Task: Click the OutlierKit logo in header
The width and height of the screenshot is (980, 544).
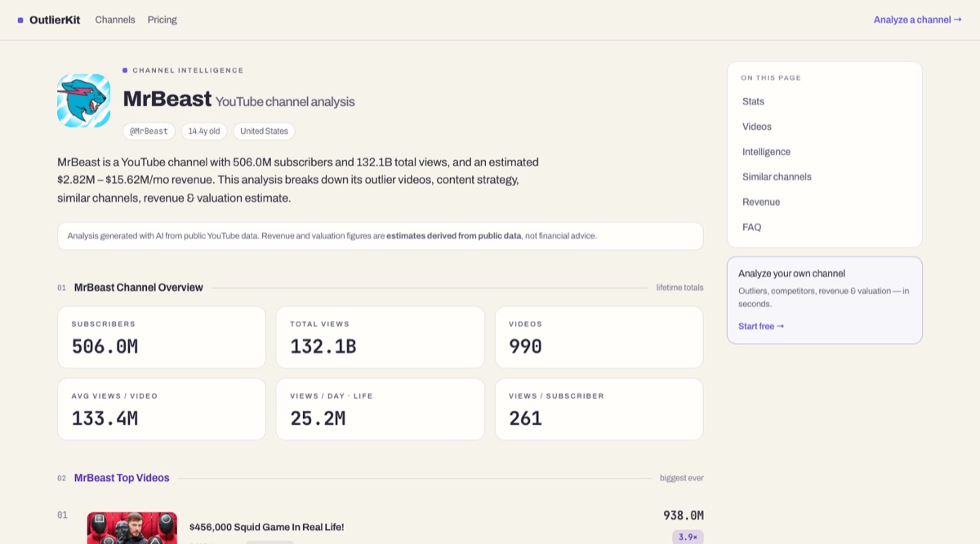Action: tap(49, 20)
